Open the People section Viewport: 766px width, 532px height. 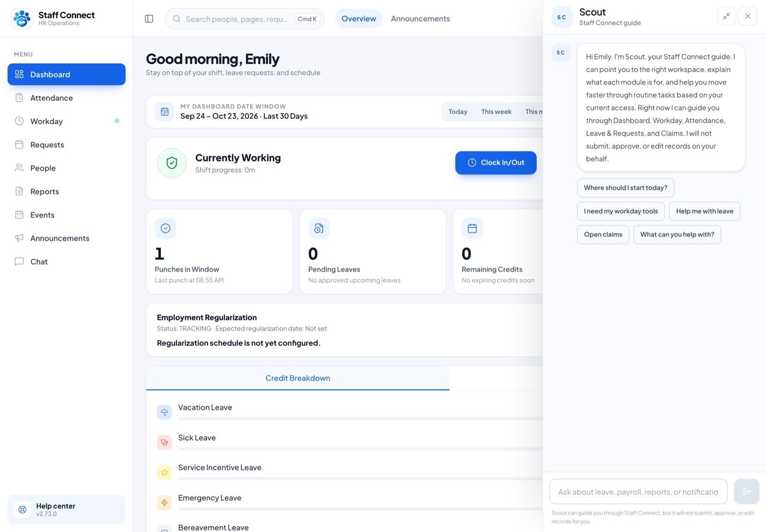[x=67, y=168]
